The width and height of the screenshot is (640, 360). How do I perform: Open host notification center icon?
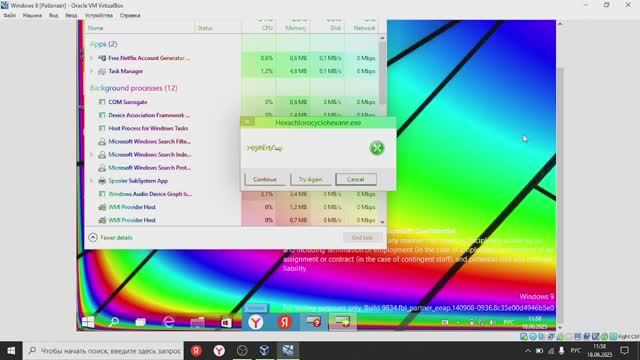point(624,351)
